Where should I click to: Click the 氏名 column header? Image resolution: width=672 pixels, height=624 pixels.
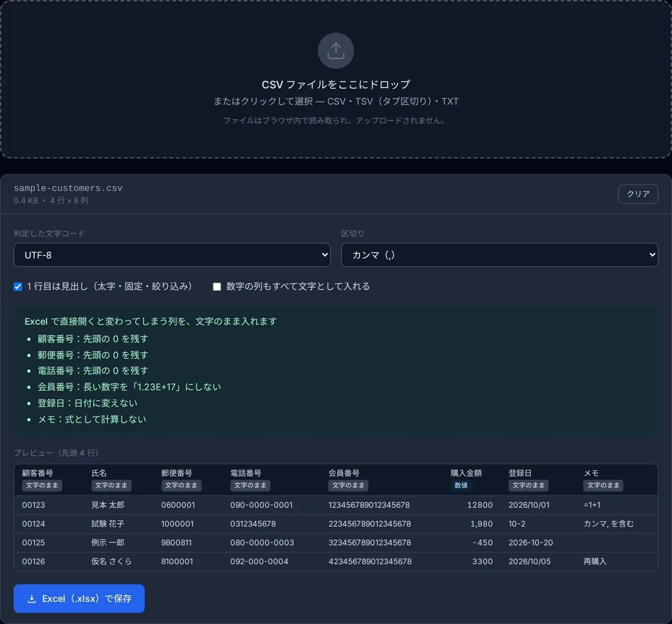pos(99,473)
